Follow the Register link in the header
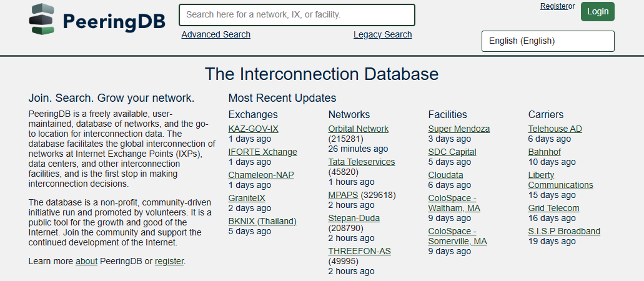The width and height of the screenshot is (644, 281). pyautogui.click(x=554, y=6)
